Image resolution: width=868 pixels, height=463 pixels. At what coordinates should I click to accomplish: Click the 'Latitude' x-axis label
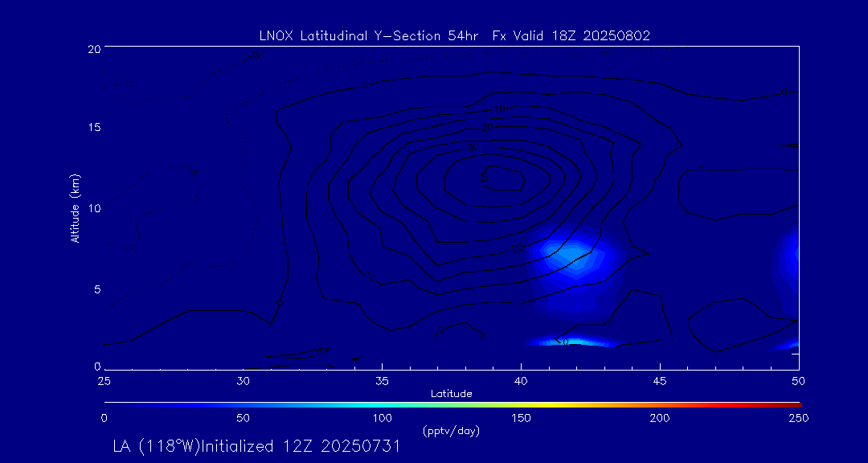451,393
